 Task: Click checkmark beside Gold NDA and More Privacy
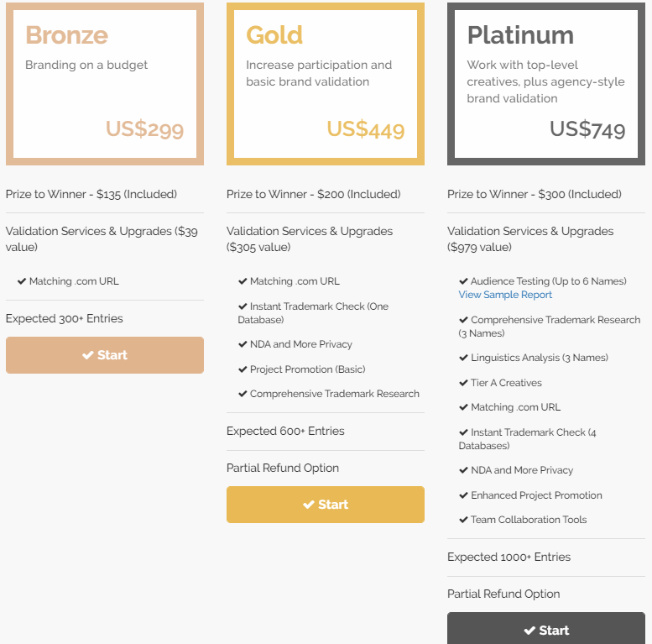coord(243,344)
